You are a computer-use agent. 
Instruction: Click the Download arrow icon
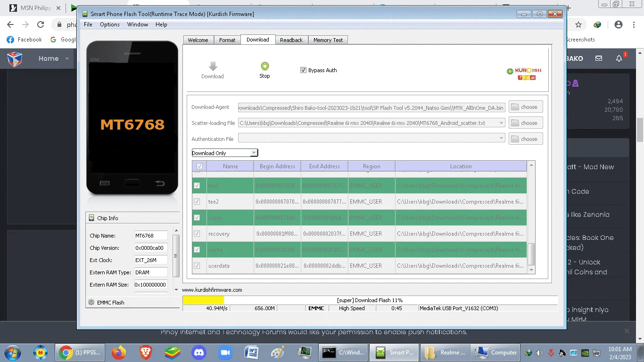[x=213, y=66]
